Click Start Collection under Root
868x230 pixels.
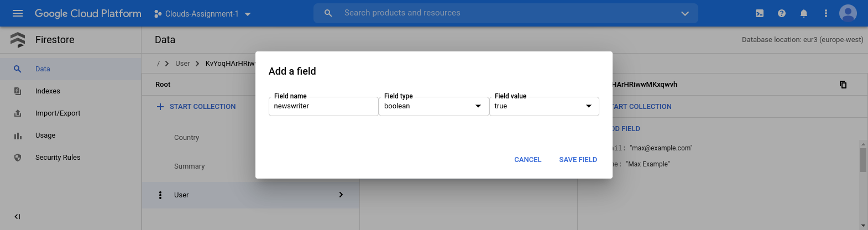point(202,107)
